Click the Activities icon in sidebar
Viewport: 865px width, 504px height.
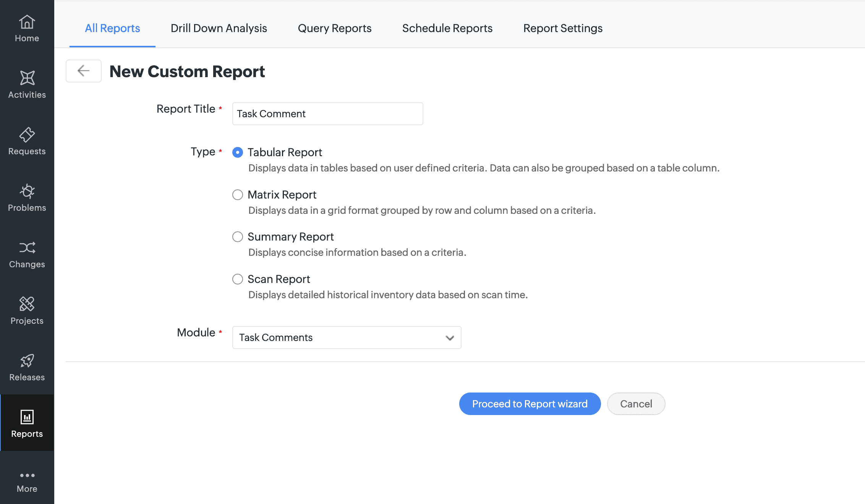27,78
